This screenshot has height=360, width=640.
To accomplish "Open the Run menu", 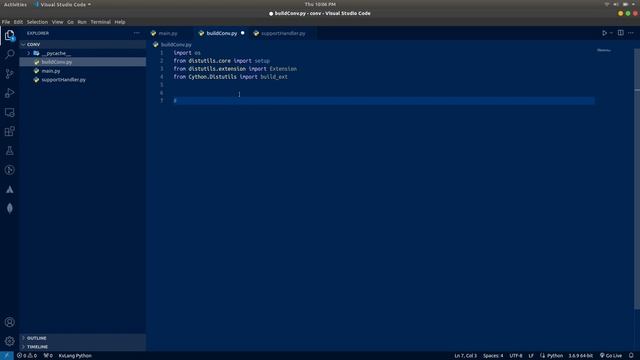I will [82, 22].
